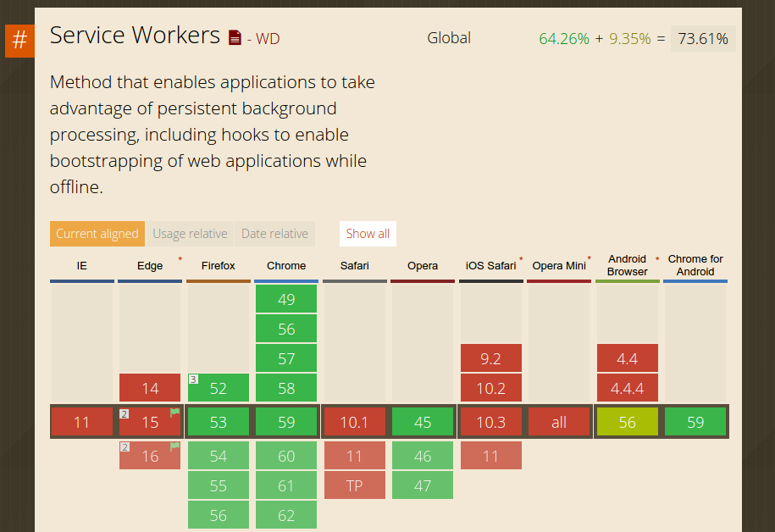Click the Safari TP version cell
Viewport: 775px width, 532px height.
(354, 485)
